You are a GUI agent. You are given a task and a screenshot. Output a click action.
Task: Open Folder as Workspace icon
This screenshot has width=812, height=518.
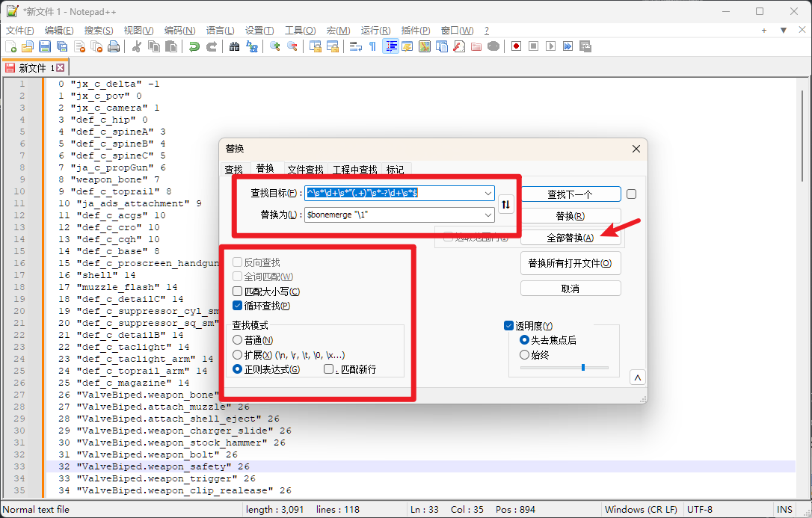[476, 46]
